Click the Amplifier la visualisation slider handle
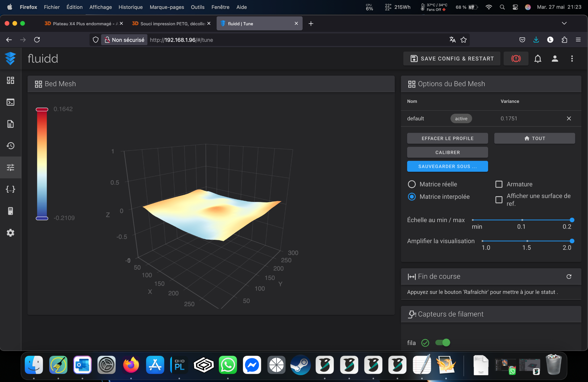The image size is (588, 382). (572, 241)
